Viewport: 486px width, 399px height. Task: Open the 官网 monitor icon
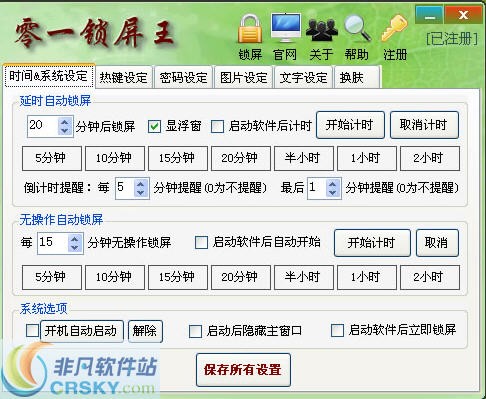[x=286, y=28]
